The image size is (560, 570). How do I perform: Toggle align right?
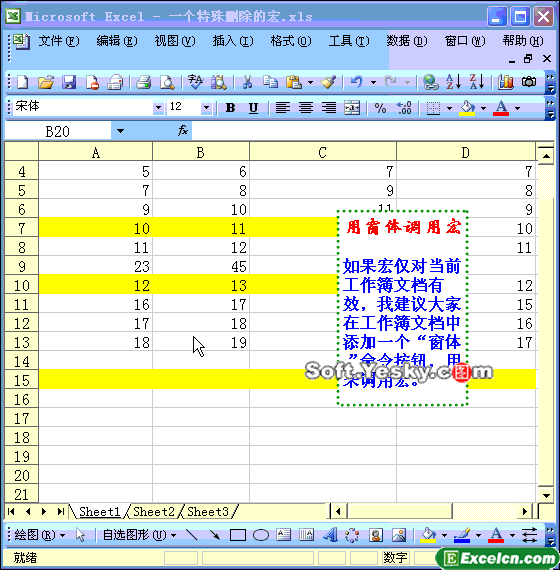tap(329, 108)
